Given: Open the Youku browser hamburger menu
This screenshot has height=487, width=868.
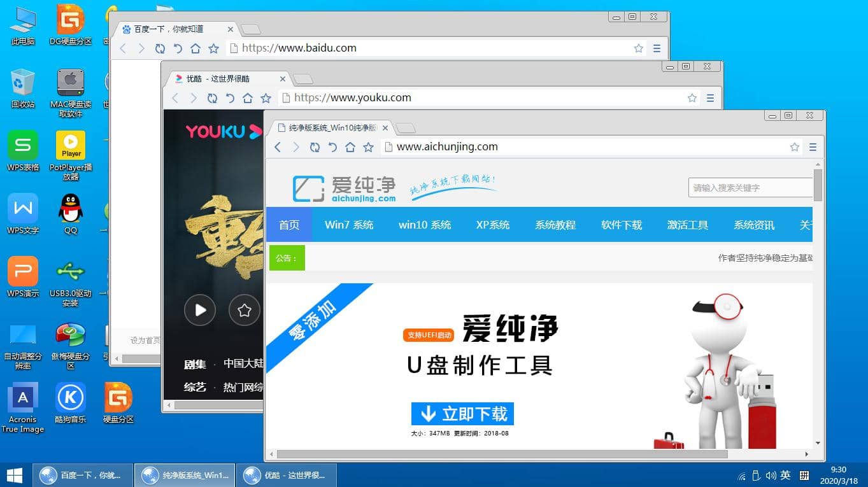Looking at the screenshot, I should coord(710,98).
